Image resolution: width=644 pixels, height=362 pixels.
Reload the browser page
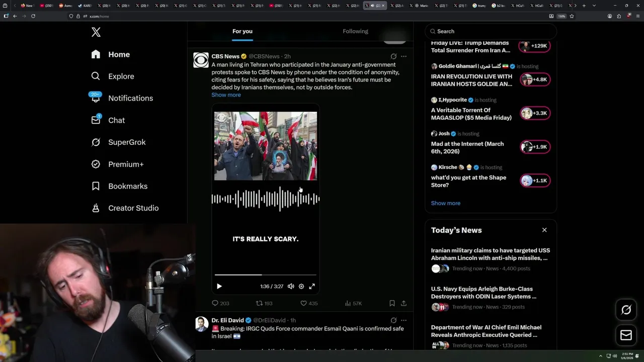[33, 16]
